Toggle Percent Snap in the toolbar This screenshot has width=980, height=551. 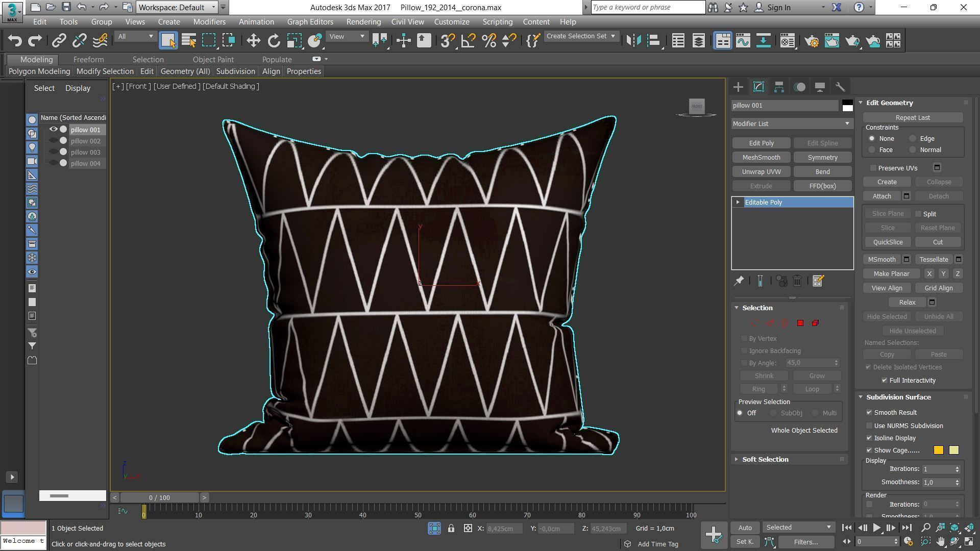click(488, 40)
